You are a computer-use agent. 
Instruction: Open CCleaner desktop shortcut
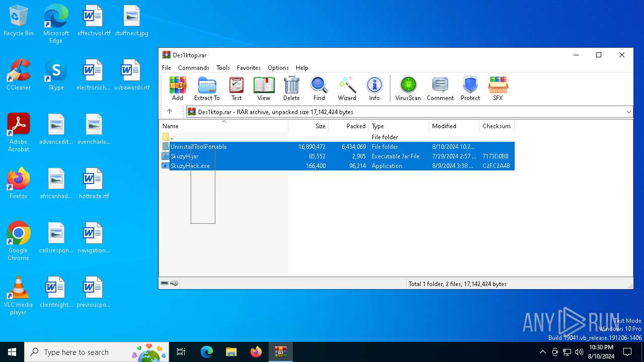[19, 75]
